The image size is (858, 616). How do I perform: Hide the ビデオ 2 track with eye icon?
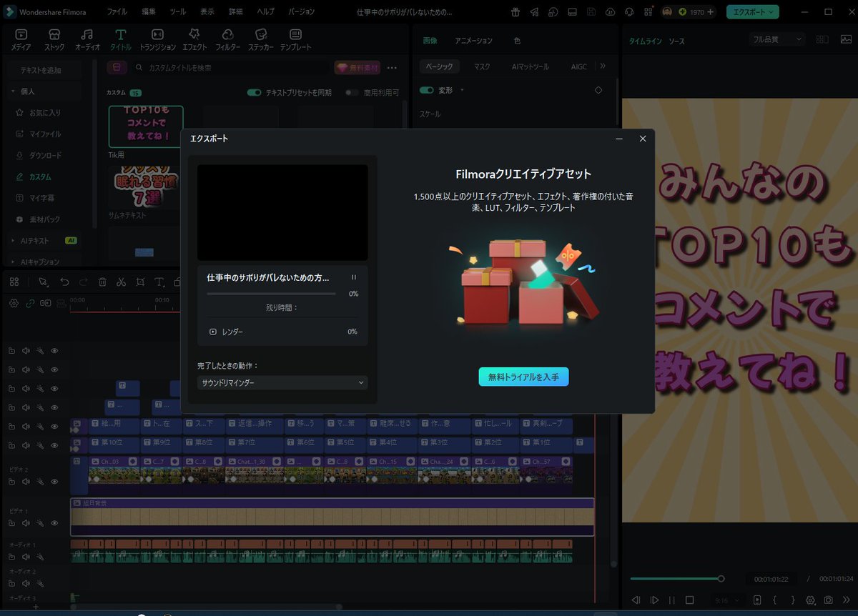[54, 482]
